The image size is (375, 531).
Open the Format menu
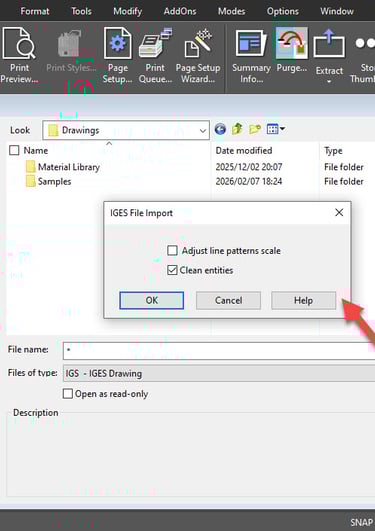point(35,12)
